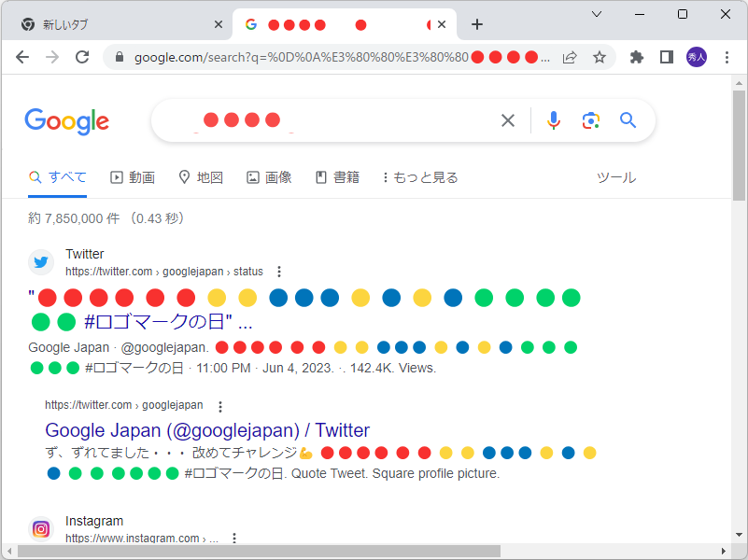Click the ツール button
The height and width of the screenshot is (560, 748).
click(x=616, y=176)
